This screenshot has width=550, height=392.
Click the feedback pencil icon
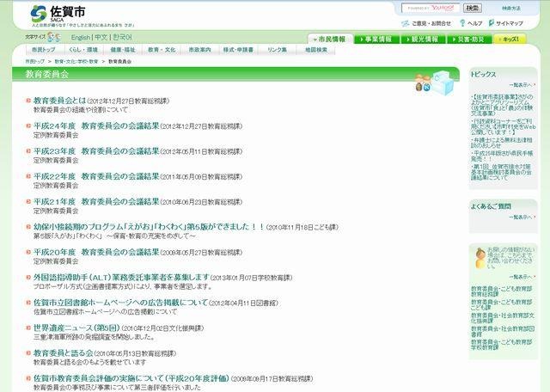click(405, 23)
